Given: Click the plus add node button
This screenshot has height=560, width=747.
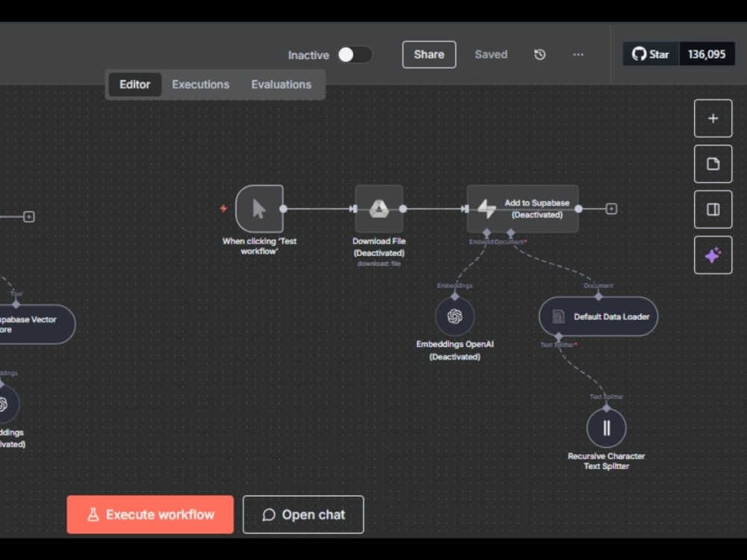Looking at the screenshot, I should 713,119.
